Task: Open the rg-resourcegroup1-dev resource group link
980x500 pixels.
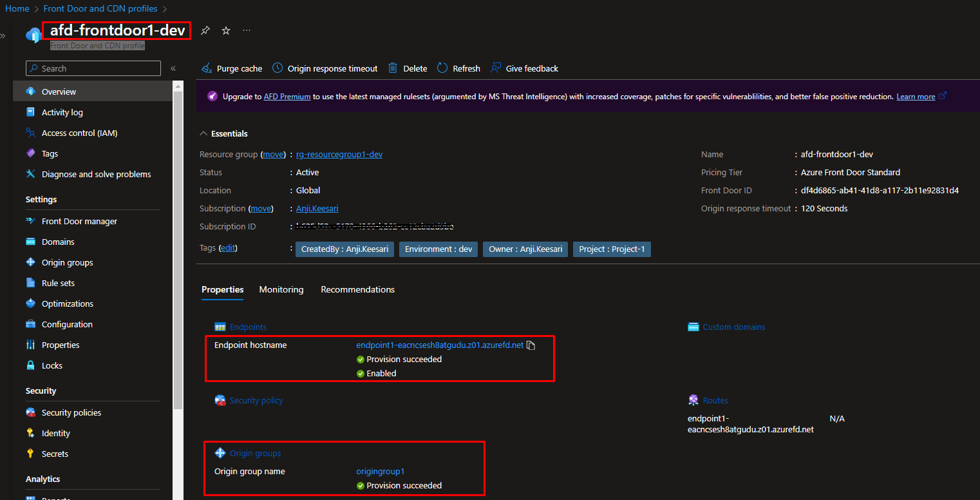Action: click(x=339, y=155)
